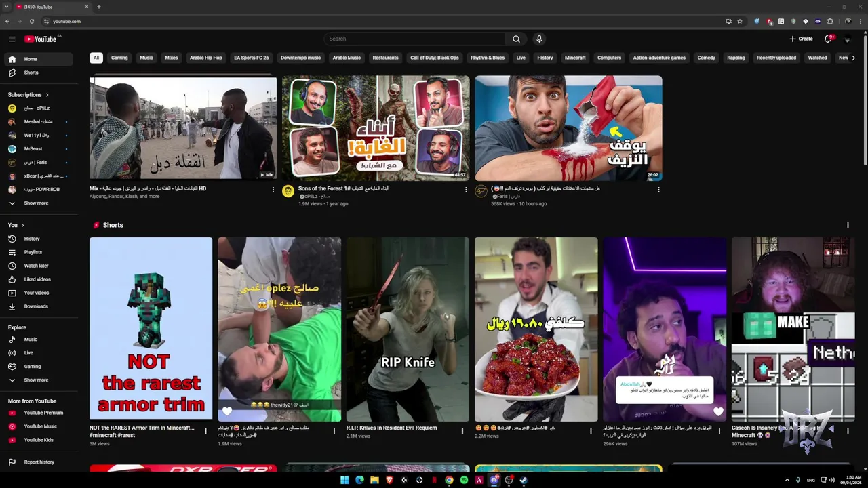The width and height of the screenshot is (868, 488).
Task: Open Downloads in the sidebar
Action: click(39, 306)
